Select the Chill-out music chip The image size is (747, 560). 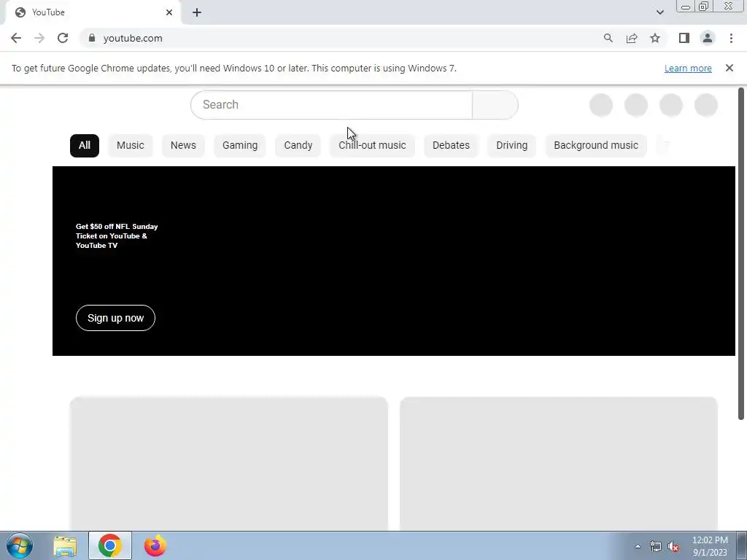[x=372, y=145]
